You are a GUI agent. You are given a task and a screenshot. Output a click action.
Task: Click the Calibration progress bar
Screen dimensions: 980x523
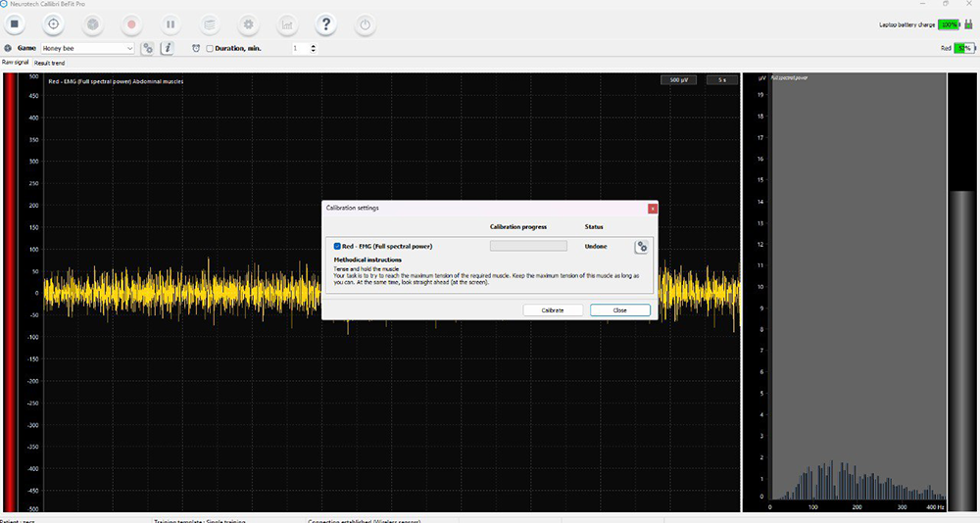coord(528,246)
